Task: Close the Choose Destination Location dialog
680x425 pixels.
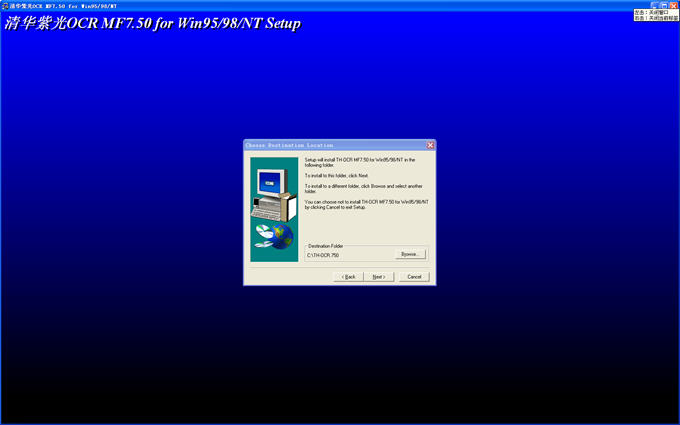Action: 430,145
